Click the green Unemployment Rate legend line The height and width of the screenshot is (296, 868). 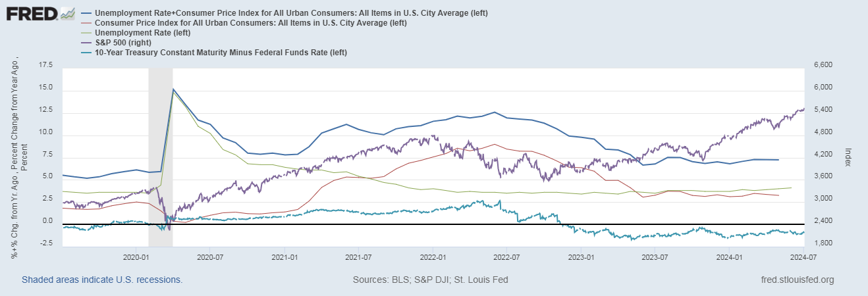click(88, 32)
